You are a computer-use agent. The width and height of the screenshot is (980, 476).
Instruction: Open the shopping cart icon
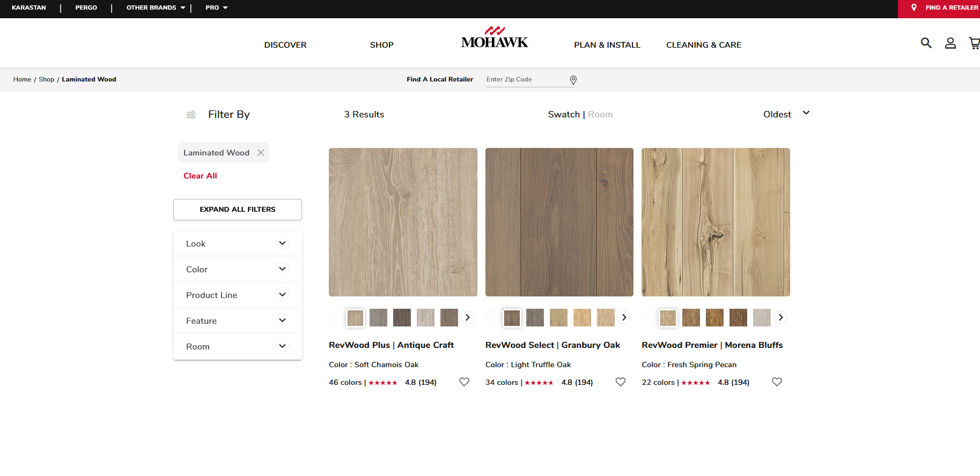(x=974, y=43)
